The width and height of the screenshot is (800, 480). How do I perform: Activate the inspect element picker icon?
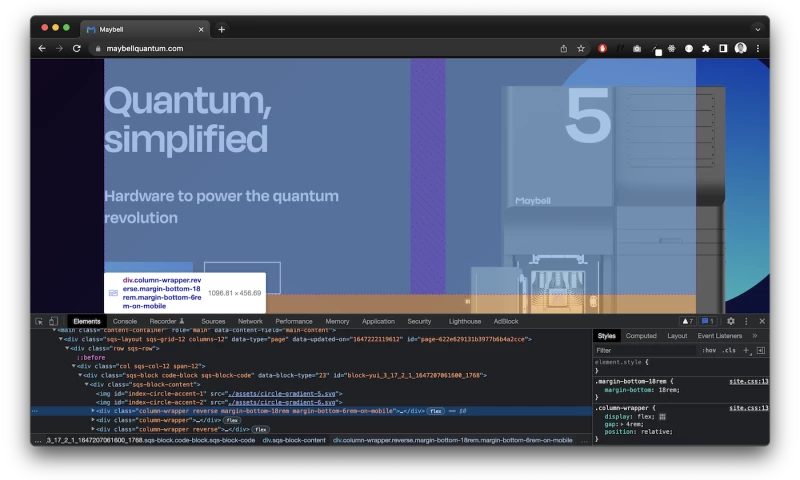pyautogui.click(x=39, y=321)
